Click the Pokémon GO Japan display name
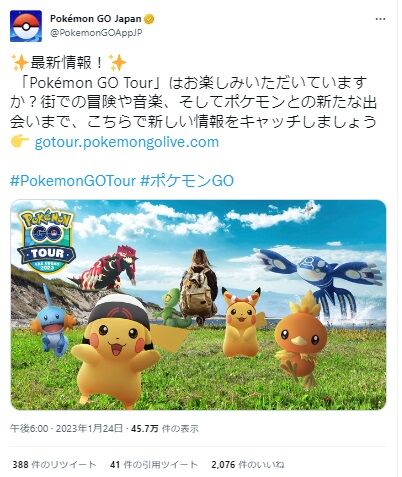This screenshot has height=477, width=402. (x=96, y=19)
